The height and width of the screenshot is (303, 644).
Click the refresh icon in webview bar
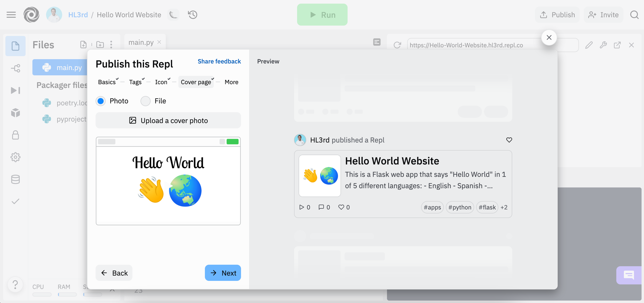tap(397, 45)
